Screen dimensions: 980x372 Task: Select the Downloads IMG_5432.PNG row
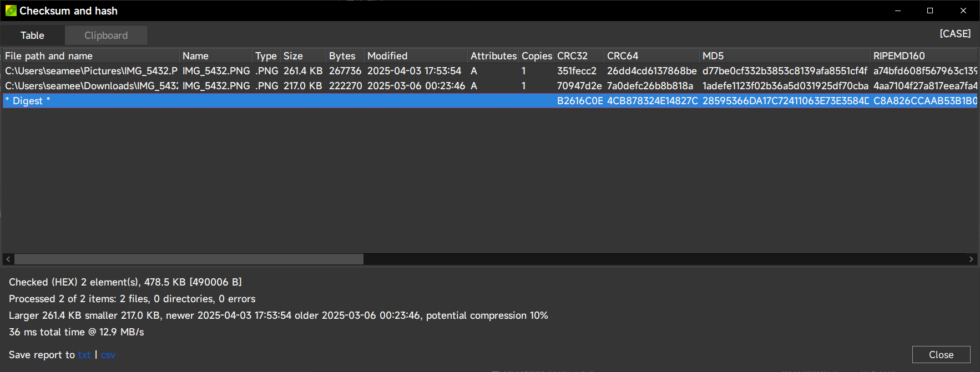[490, 86]
